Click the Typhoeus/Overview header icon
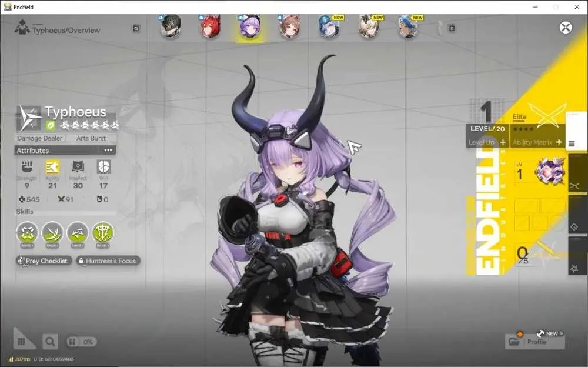Viewport: 588px width, 367px height. (x=22, y=28)
